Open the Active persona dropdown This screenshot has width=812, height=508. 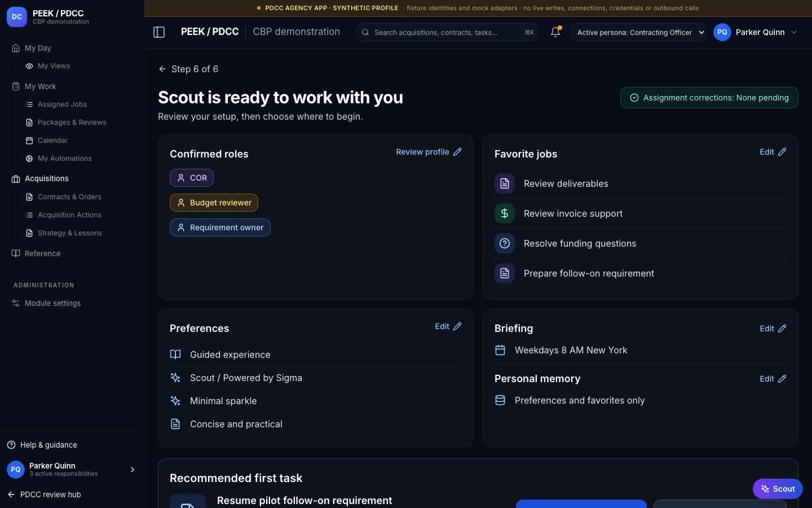point(638,32)
